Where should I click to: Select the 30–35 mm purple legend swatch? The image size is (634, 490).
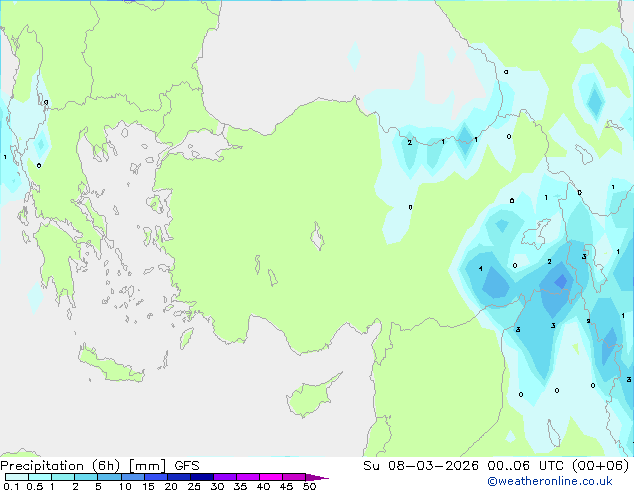pos(225,477)
